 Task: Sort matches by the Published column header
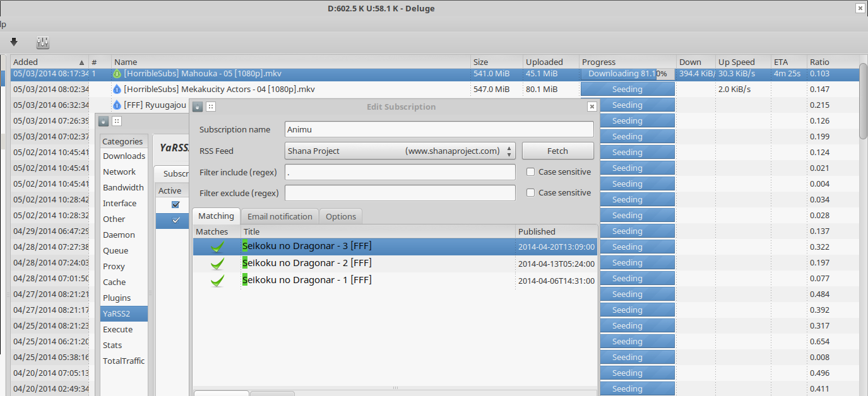click(556, 231)
